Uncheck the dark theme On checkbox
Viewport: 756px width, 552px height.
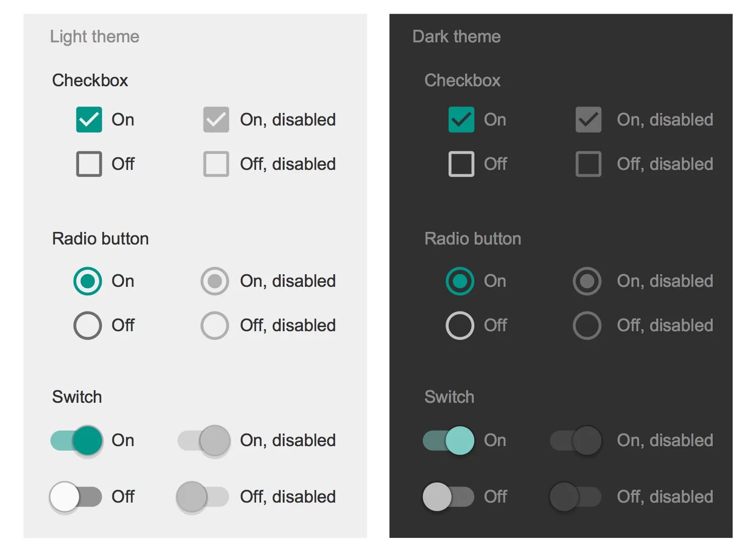pyautogui.click(x=461, y=119)
